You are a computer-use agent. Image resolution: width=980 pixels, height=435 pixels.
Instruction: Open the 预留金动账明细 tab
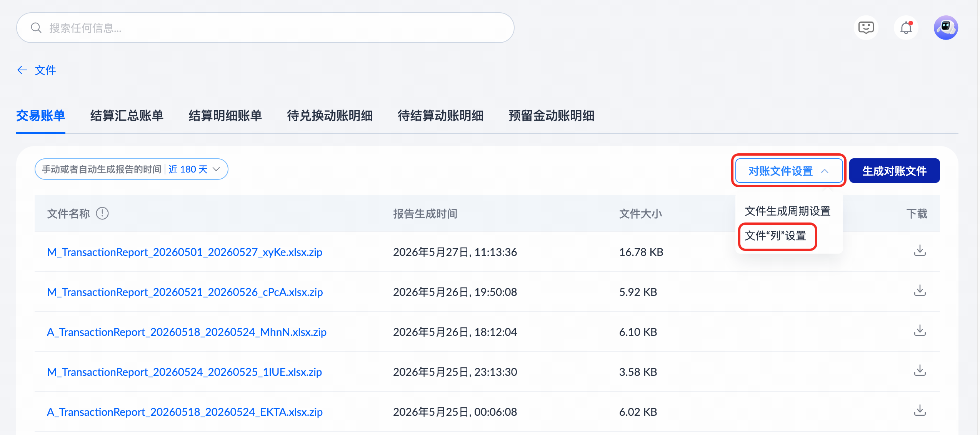point(552,115)
